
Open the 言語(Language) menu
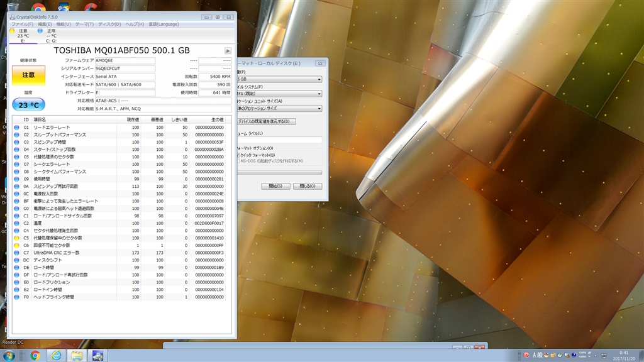(x=164, y=24)
